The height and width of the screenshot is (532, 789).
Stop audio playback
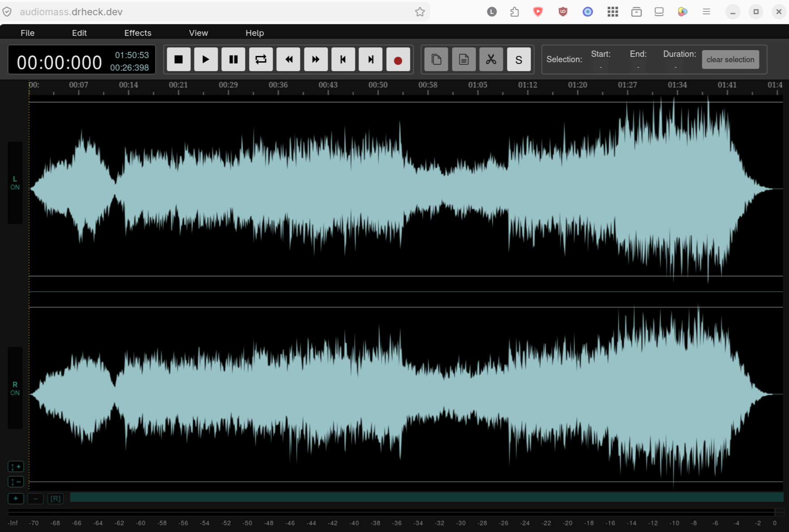coord(178,59)
